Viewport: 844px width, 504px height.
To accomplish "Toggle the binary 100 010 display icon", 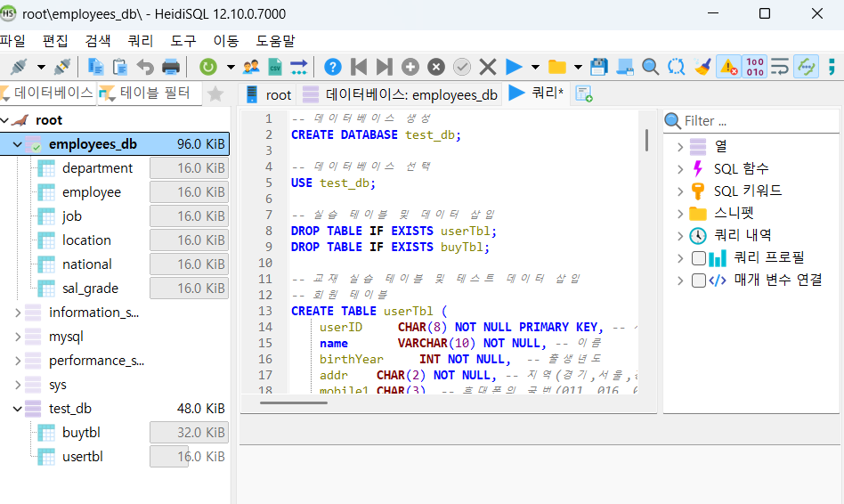I will 755,67.
